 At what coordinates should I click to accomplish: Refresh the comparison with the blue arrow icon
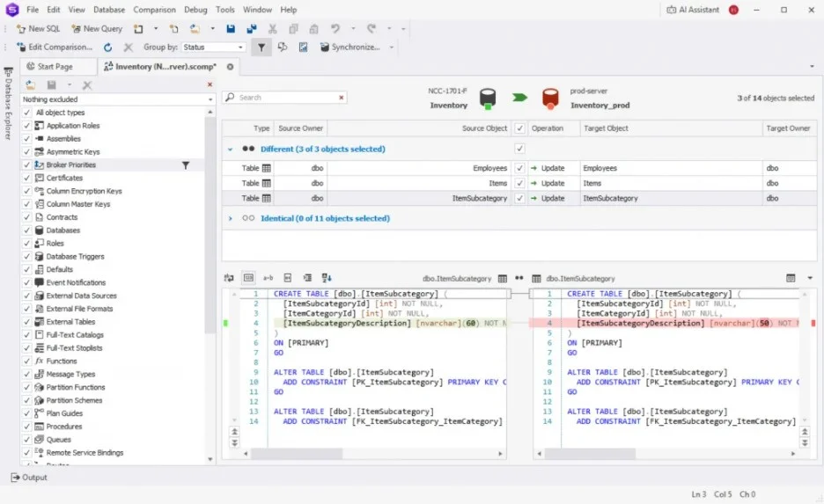(x=107, y=47)
